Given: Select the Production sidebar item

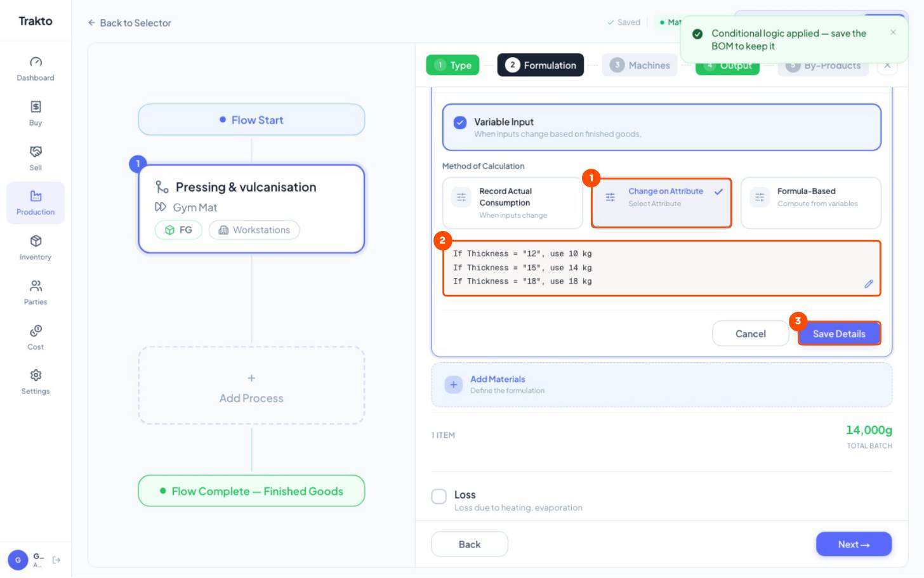Looking at the screenshot, I should 36,203.
